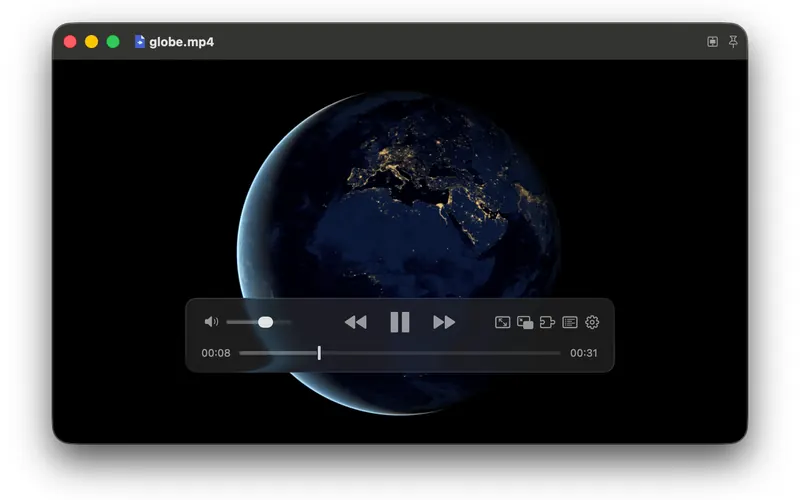
Task: Minimize the window with the yellow button
Action: pos(92,42)
